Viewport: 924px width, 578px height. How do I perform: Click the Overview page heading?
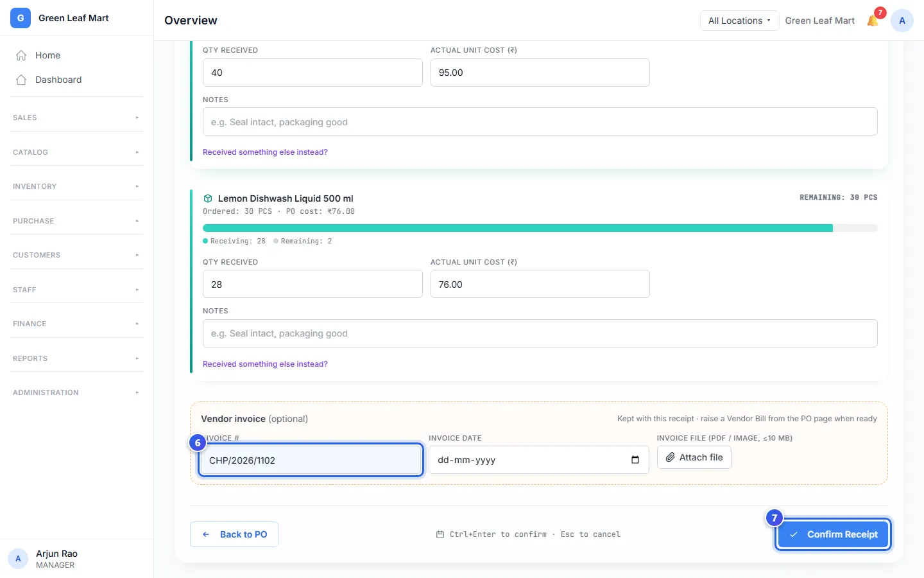point(191,21)
